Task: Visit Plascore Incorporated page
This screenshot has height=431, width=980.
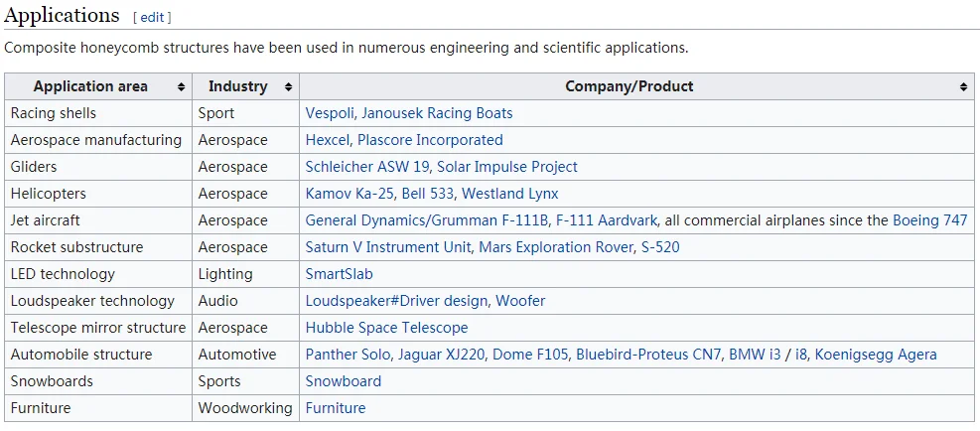Action: pos(430,140)
